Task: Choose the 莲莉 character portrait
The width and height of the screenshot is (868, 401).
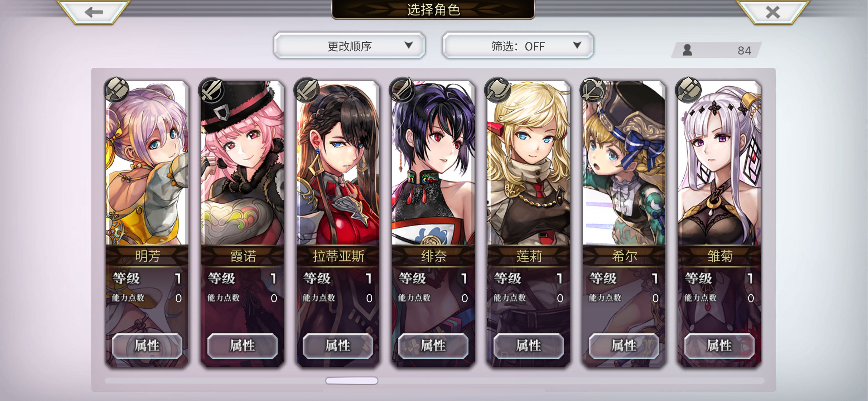Action: (529, 163)
